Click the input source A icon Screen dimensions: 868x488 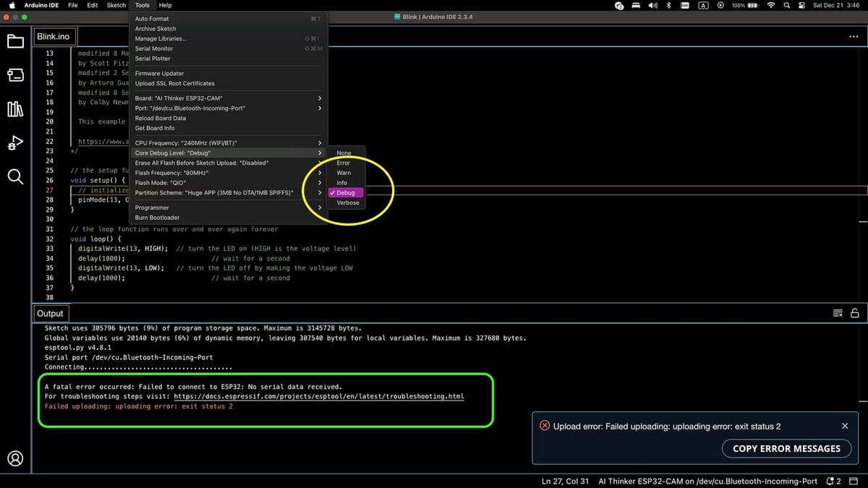703,5
